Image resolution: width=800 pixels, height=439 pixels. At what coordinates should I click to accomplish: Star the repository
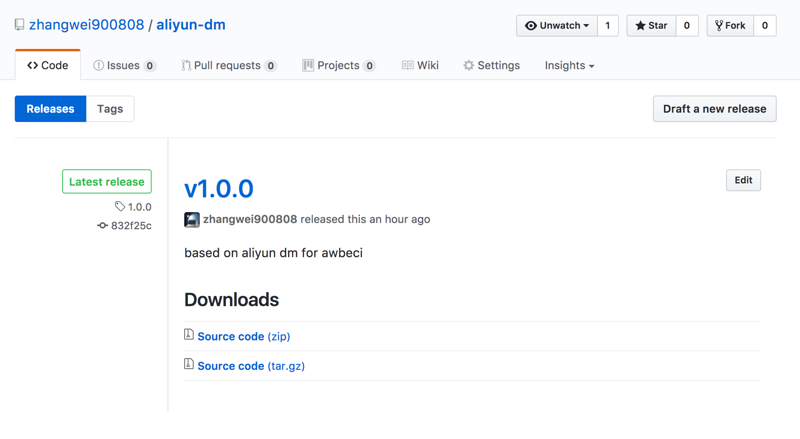652,26
